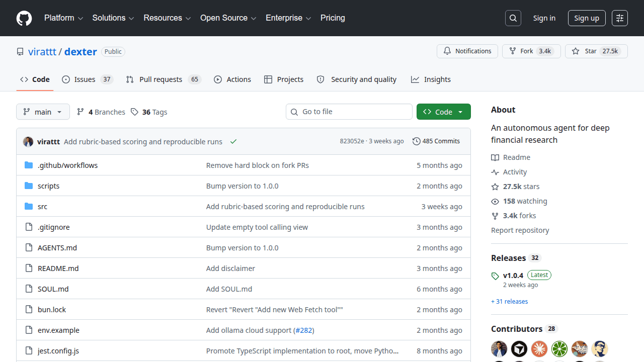Screen dimensions: 644x362
Task: View the 36 Tags link
Action: click(x=149, y=112)
